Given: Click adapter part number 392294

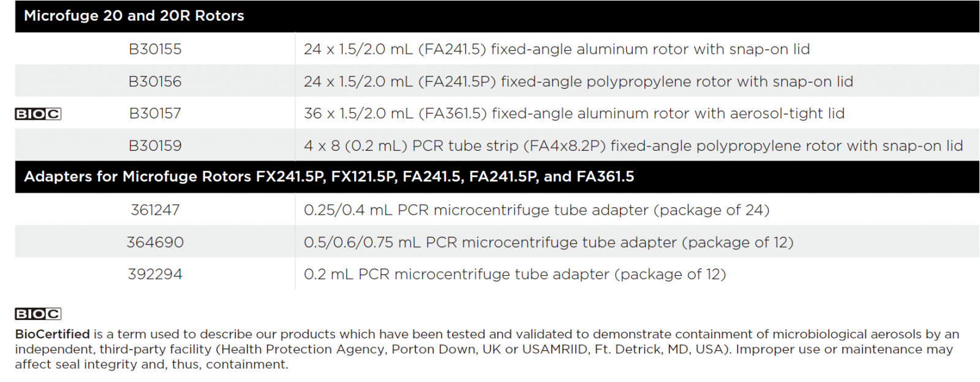Looking at the screenshot, I should point(155,274).
